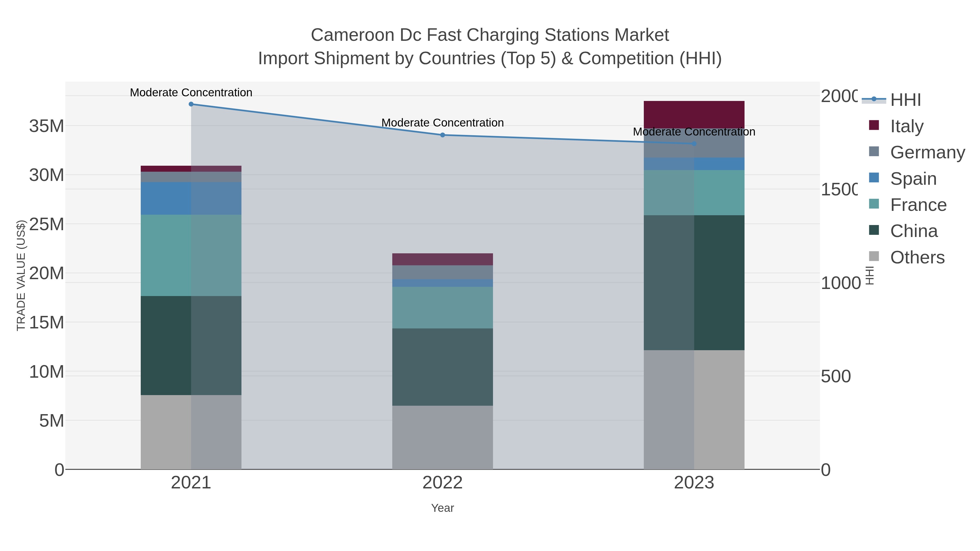Click the France legend color swatch
The image size is (980, 551).
(x=874, y=204)
